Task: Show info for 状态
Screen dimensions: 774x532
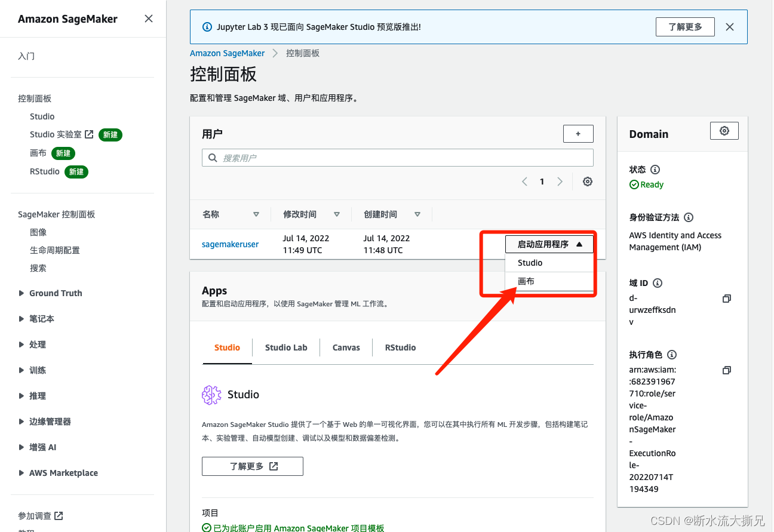Action: pos(655,170)
